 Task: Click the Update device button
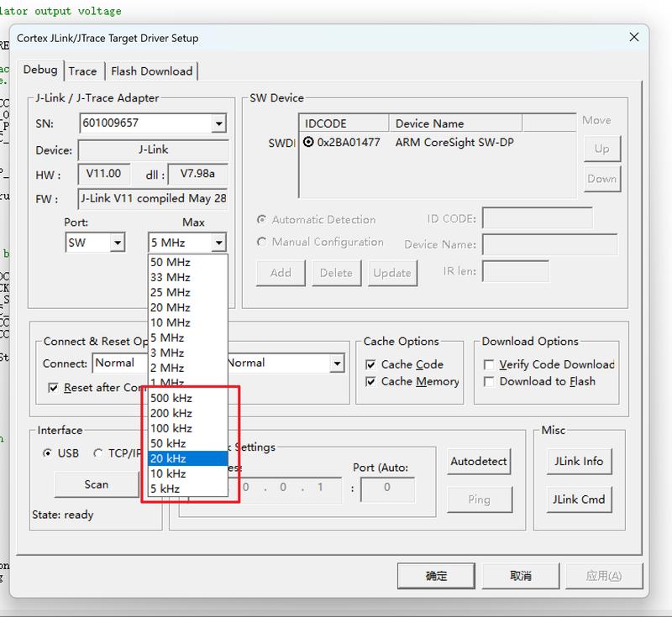point(392,273)
